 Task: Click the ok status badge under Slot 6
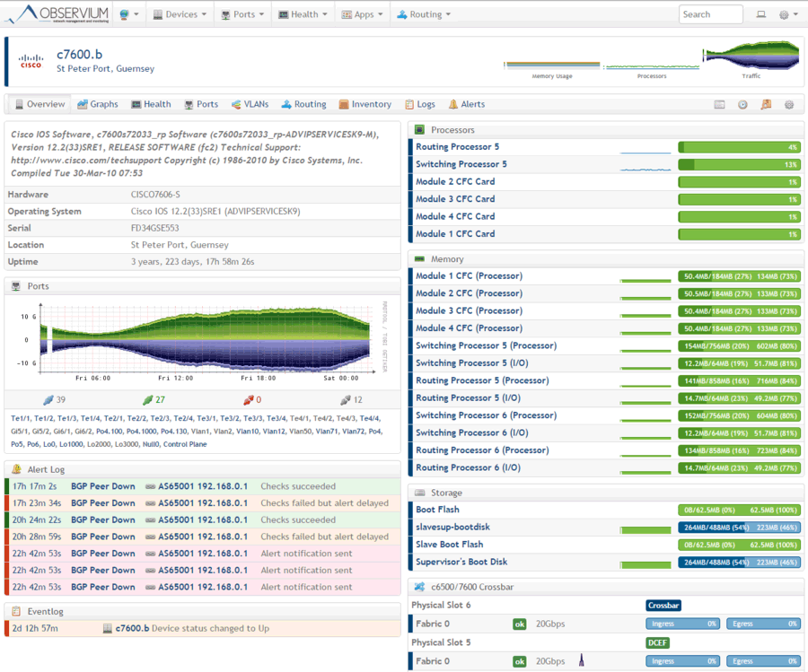(520, 624)
